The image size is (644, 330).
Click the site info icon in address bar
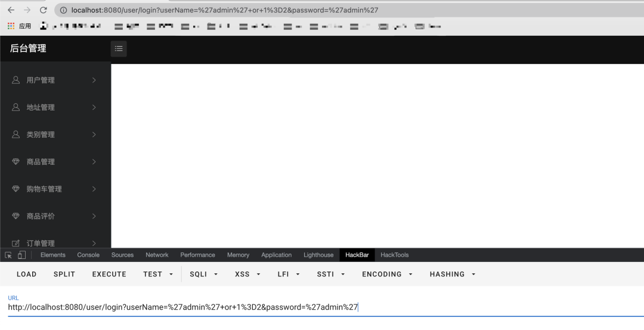pos(63,10)
